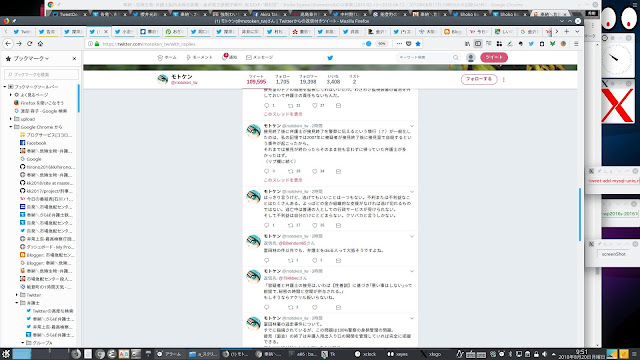Viewport: 640px width, 360px height.
Task: Open the caret menu on the tweet mentioning @5iberdun85
Action: point(412,236)
